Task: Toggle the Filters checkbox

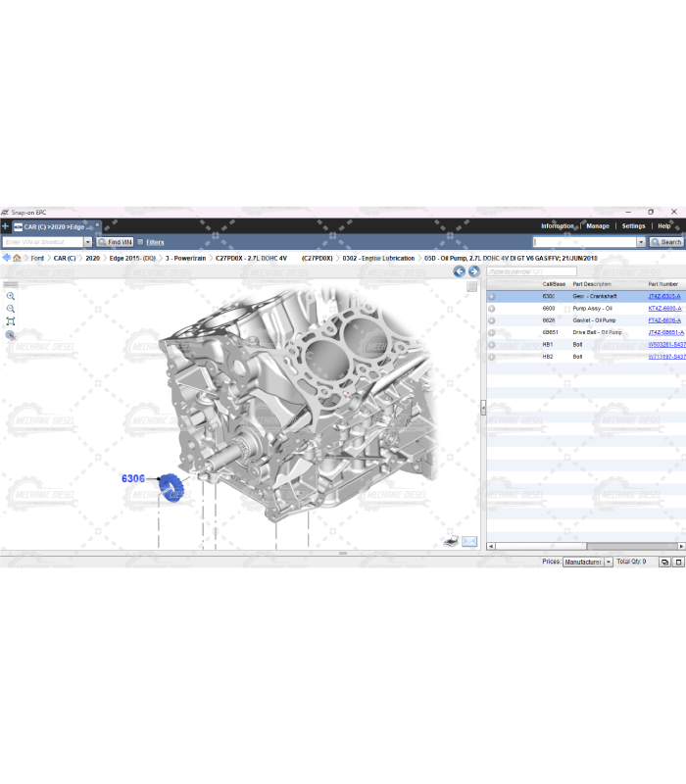Action: (x=140, y=242)
